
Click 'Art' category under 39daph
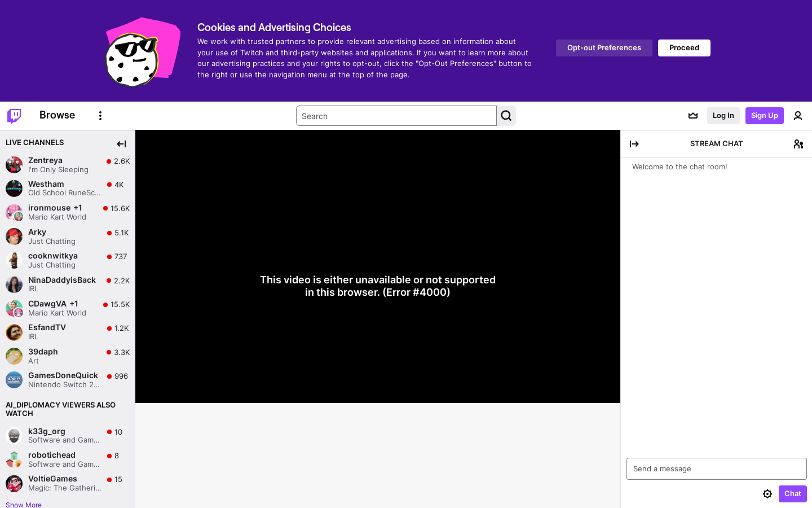coord(33,361)
